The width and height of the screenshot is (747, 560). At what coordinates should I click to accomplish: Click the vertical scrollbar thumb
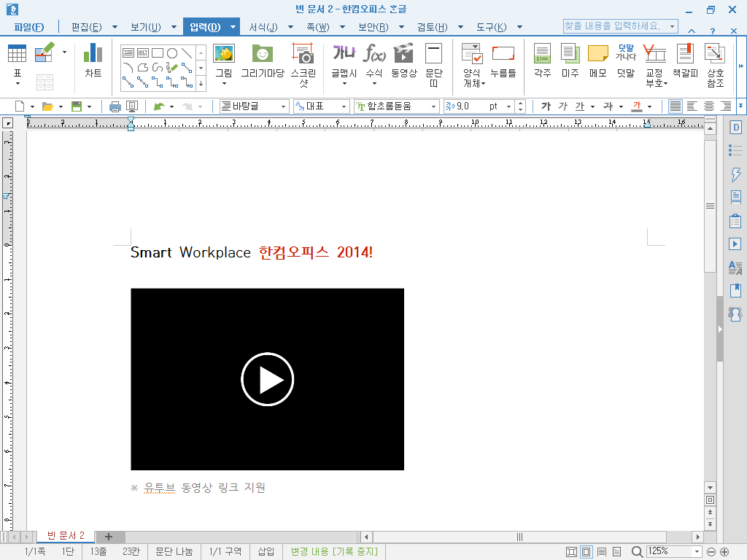click(x=710, y=206)
